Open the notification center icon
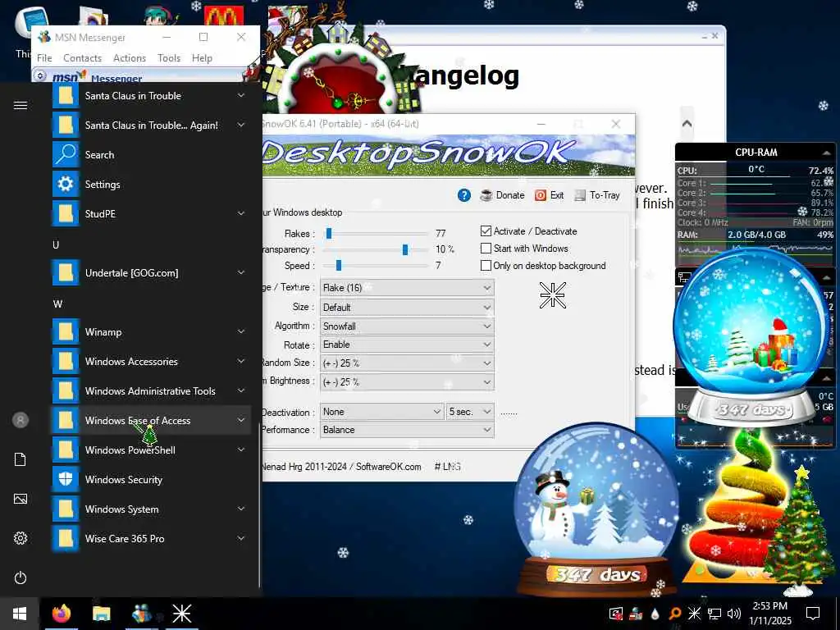The image size is (840, 630). click(813, 614)
